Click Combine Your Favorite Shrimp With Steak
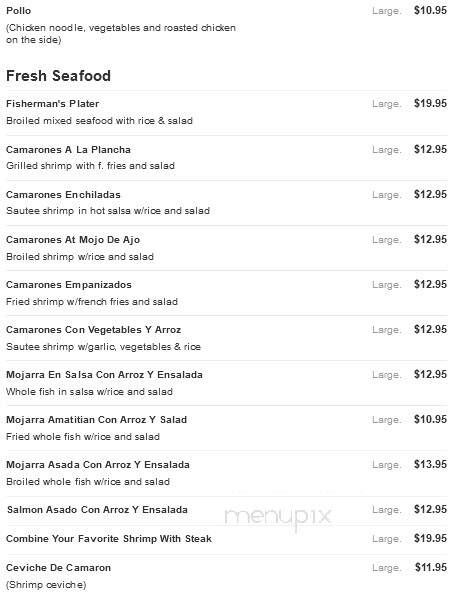The image size is (457, 599). click(109, 539)
